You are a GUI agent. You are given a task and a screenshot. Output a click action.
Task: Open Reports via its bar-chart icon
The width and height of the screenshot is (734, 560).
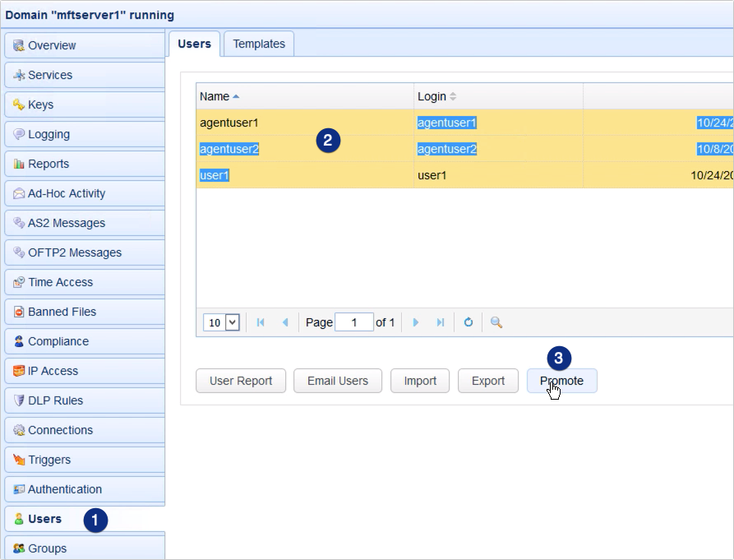(x=18, y=164)
